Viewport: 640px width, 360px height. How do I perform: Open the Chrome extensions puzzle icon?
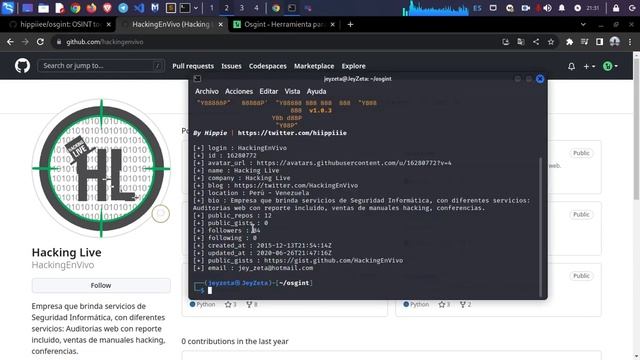569,42
